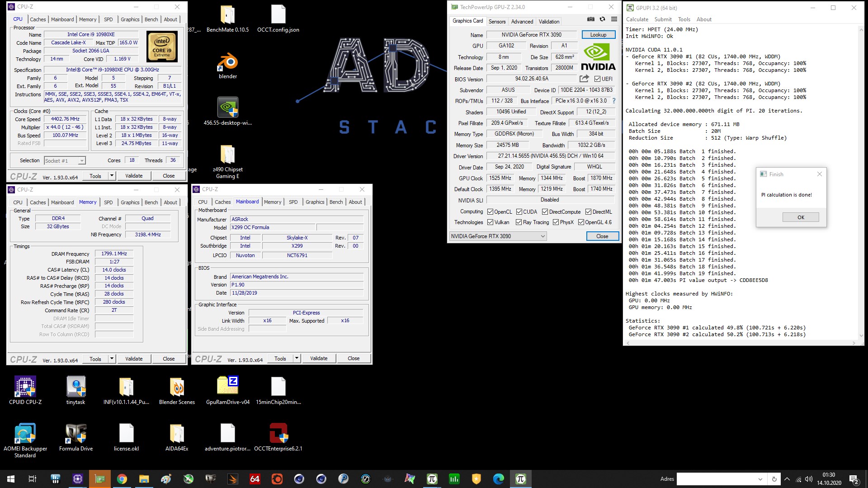
Task: Click Validate in CPU-Z CPU window
Action: 134,176
